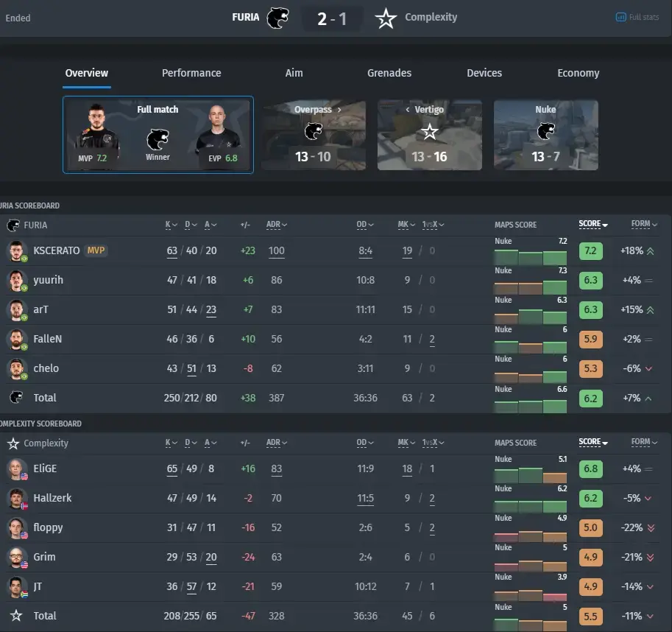The width and height of the screenshot is (672, 632).
Task: Click FalleN's player avatar
Action: (16, 339)
